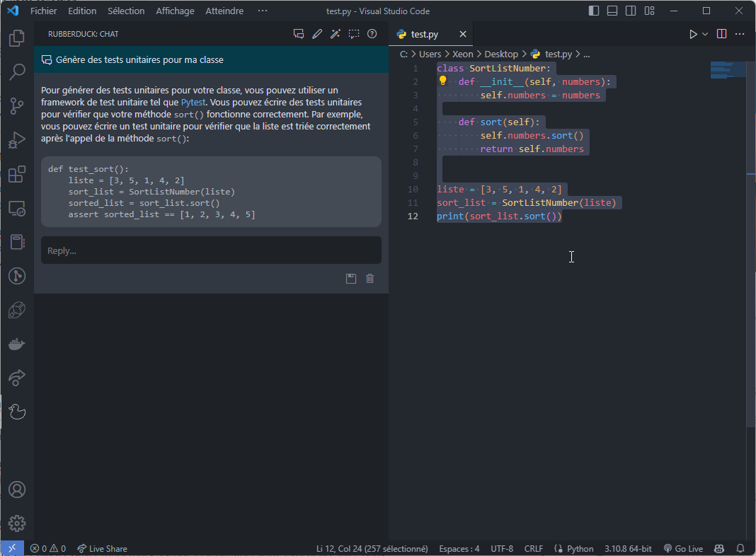The image size is (756, 556).
Task: Change encoding via UTF-8 status item
Action: click(x=502, y=548)
